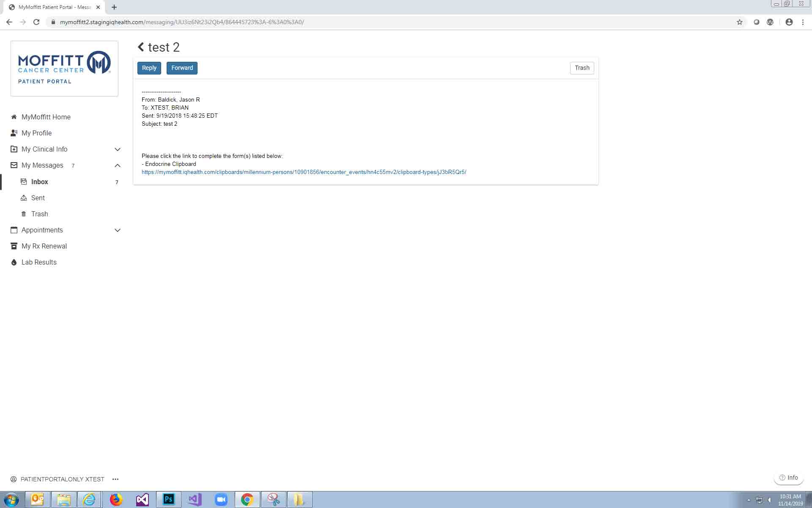Collapse the My Messages section
The image size is (812, 508).
(x=118, y=166)
